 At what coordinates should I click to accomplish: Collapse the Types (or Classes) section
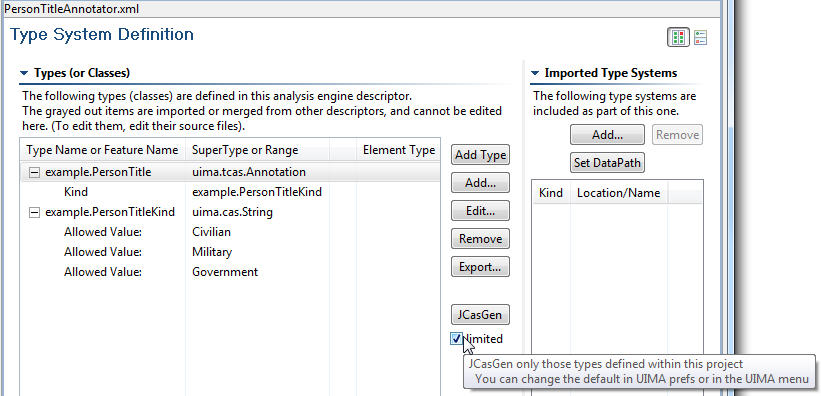coord(24,73)
